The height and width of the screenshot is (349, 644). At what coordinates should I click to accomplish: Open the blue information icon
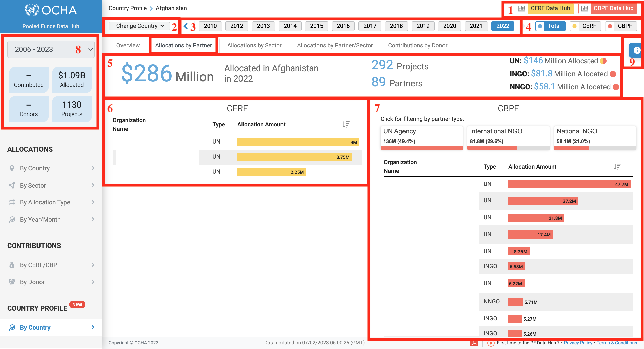pyautogui.click(x=636, y=50)
